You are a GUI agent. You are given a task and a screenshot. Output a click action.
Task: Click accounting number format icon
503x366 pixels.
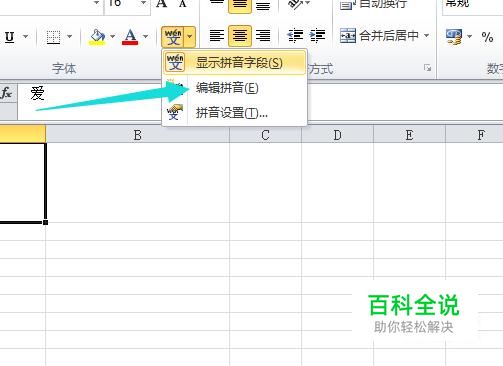click(x=454, y=36)
